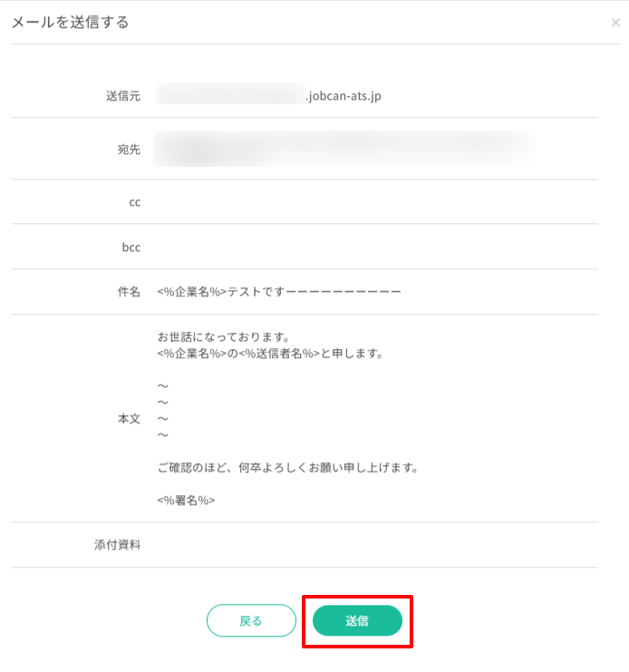The width and height of the screenshot is (629, 672).
Task: Click the 送信 button to send
Action: pos(357,621)
